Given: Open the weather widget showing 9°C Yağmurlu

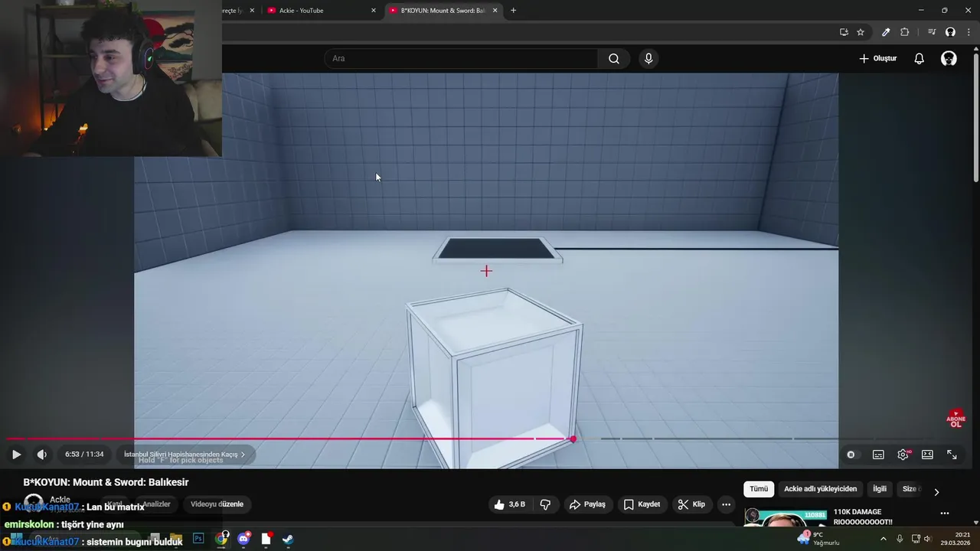Looking at the screenshot, I should pos(818,539).
